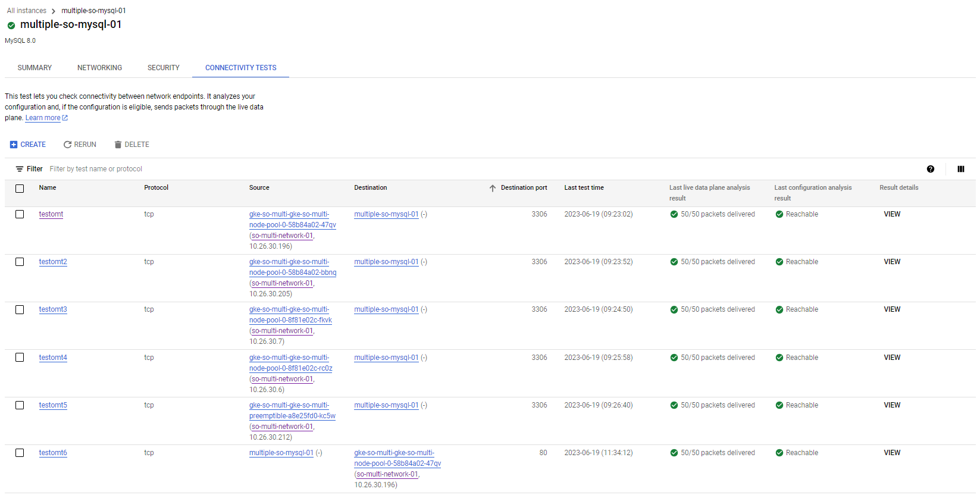Toggle the select-all header checkbox
The height and width of the screenshot is (495, 980).
point(20,188)
